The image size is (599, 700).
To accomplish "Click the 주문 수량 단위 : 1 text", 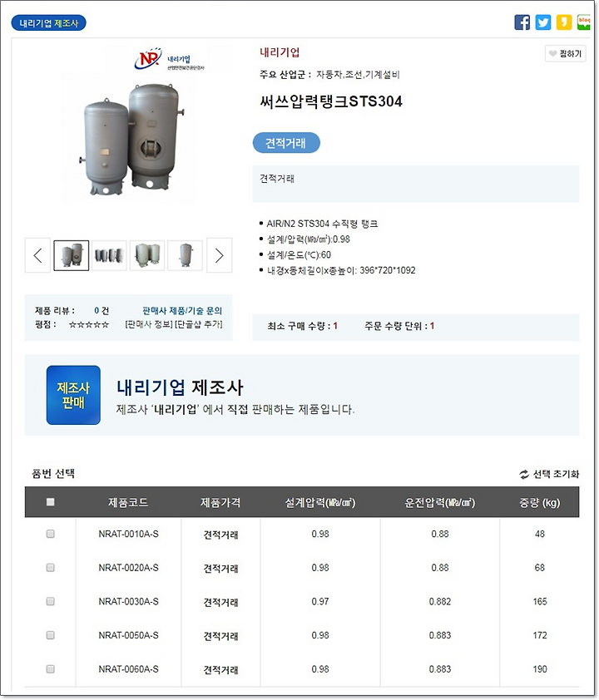I will point(399,326).
